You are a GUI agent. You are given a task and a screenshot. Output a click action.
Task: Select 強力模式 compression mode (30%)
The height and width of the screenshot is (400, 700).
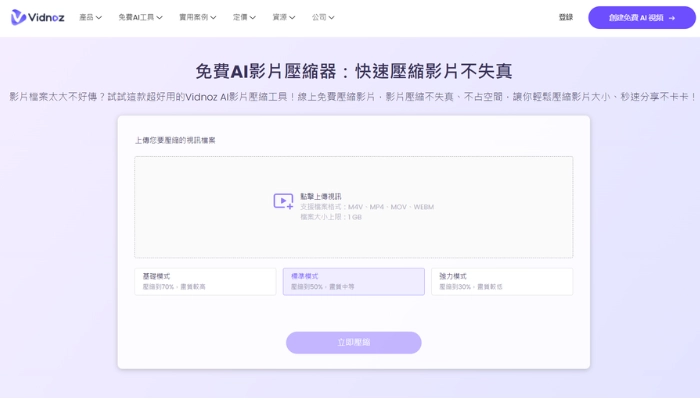[502, 282]
